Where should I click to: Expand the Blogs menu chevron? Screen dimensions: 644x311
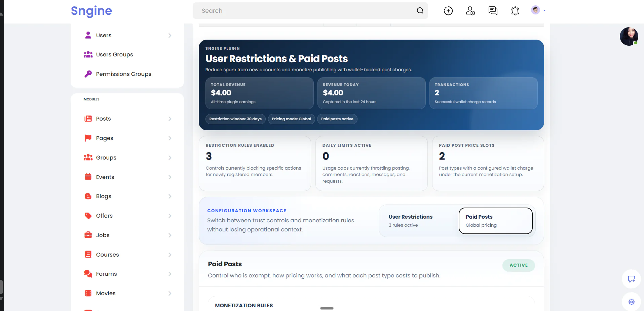tap(170, 196)
